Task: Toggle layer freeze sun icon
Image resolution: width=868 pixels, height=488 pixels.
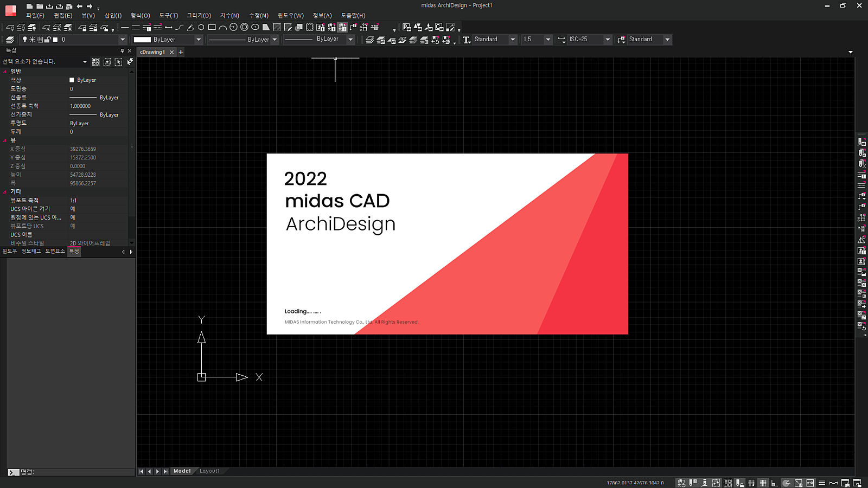Action: coord(32,40)
